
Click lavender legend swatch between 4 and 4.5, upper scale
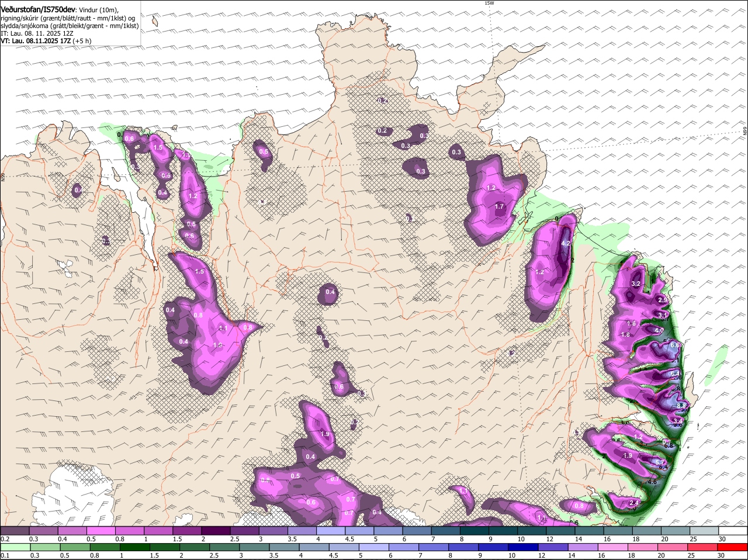point(331,531)
